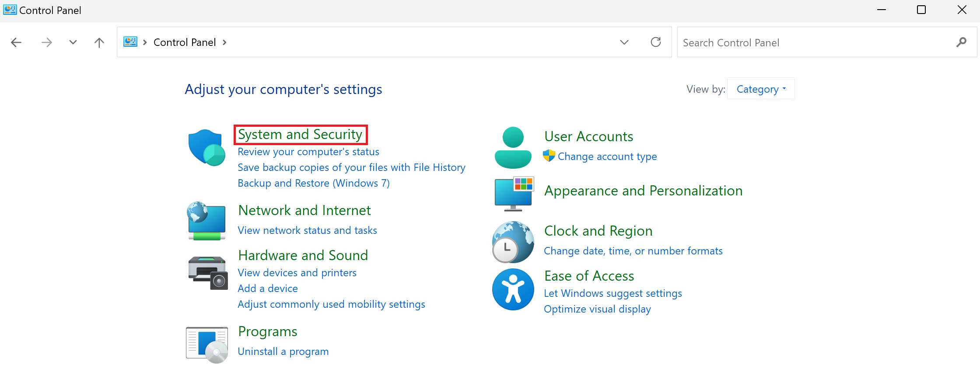Click Control Panel breadcrumb in address bar
Screen dimensions: 980x372
tap(185, 42)
